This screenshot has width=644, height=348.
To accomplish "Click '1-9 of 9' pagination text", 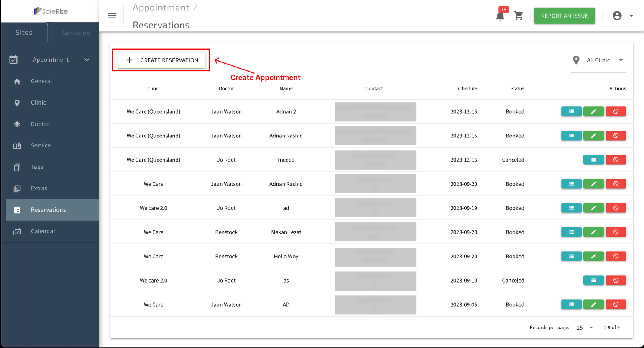I will click(x=611, y=328).
